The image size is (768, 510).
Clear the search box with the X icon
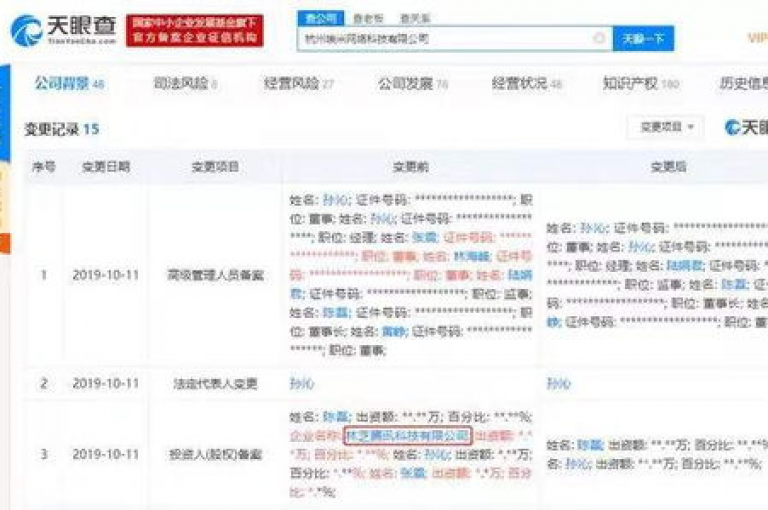(599, 38)
